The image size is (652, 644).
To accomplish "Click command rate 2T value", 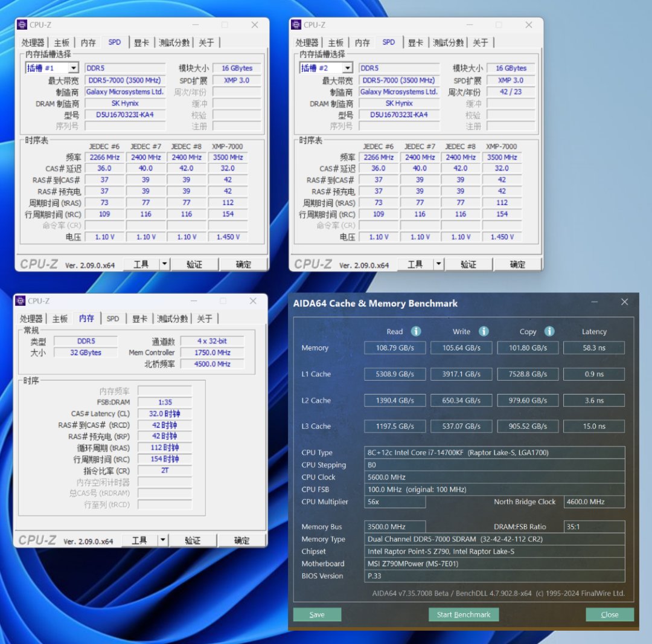I will (x=165, y=471).
